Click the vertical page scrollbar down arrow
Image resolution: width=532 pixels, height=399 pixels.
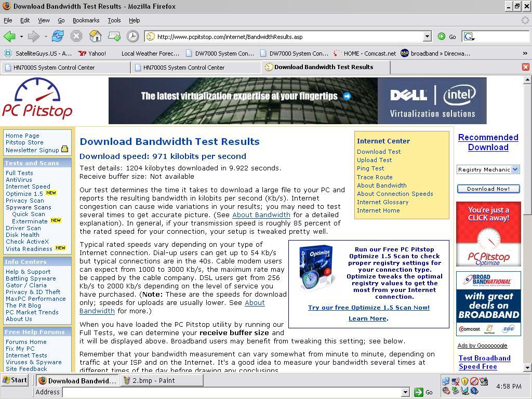527,367
